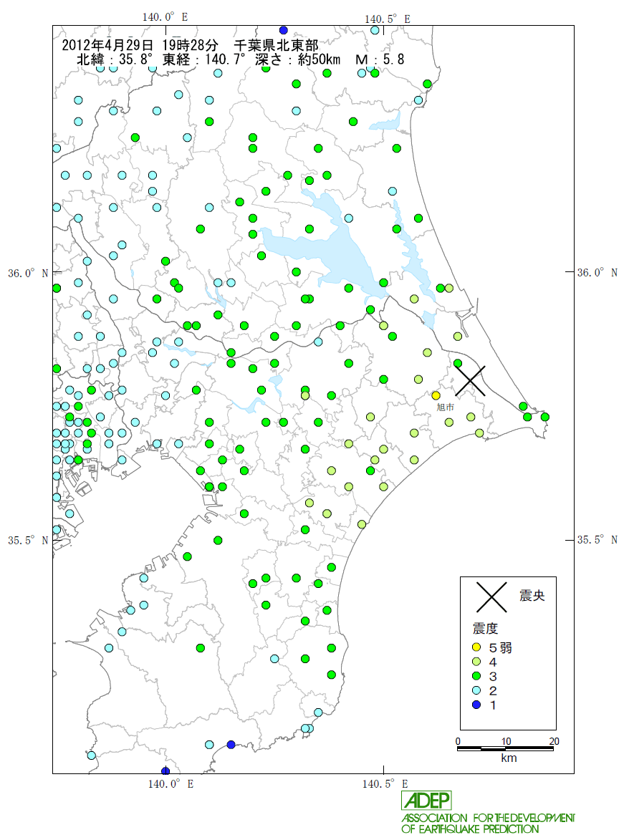624x840 pixels.
Task: Click the ADEP logo
Action: point(427,801)
